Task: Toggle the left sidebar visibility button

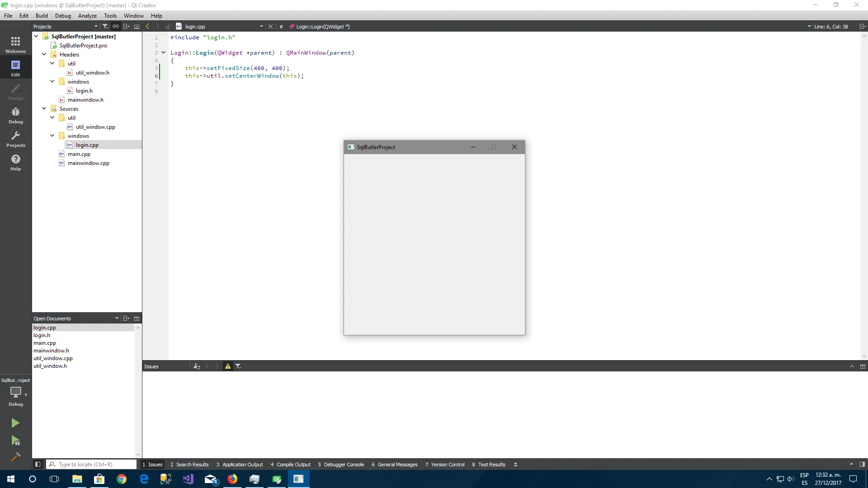Action: [x=38, y=465]
